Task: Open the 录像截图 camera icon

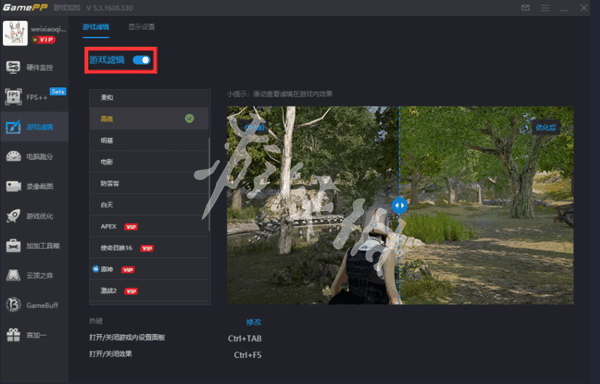Action: (13, 186)
